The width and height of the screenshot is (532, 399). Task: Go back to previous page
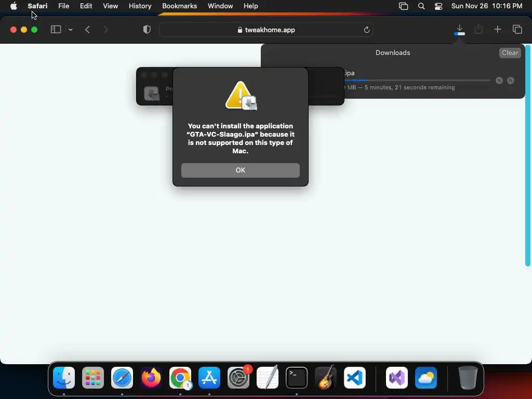coord(87,30)
